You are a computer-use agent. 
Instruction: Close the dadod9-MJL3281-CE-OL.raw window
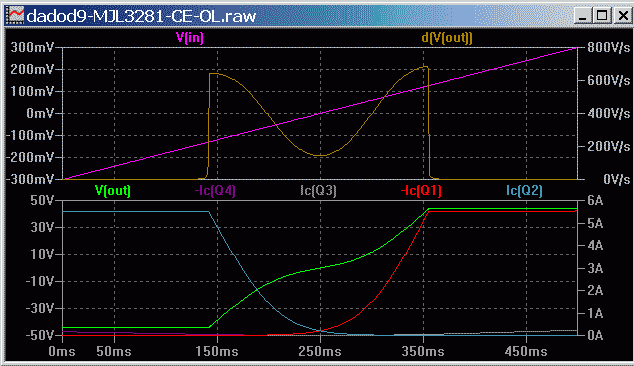(x=623, y=16)
